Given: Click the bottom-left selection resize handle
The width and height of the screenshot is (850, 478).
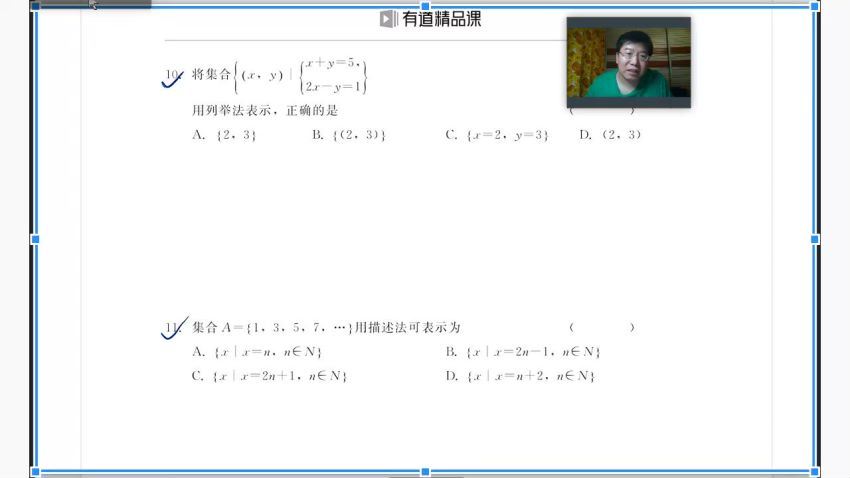Looking at the screenshot, I should [x=35, y=471].
